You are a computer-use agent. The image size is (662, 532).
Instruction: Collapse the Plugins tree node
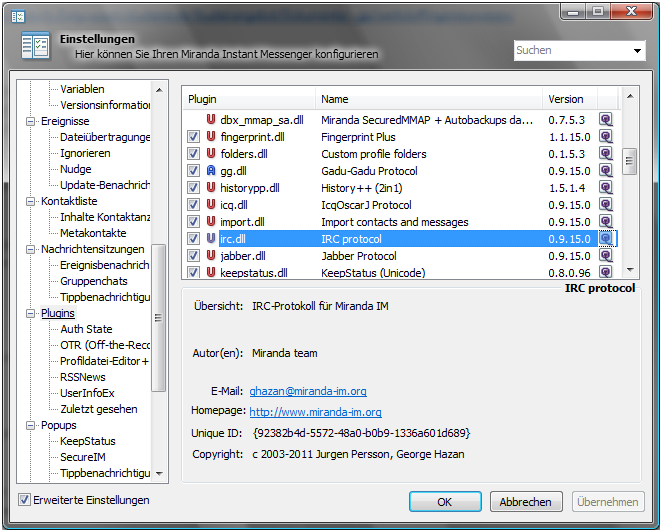coord(30,314)
